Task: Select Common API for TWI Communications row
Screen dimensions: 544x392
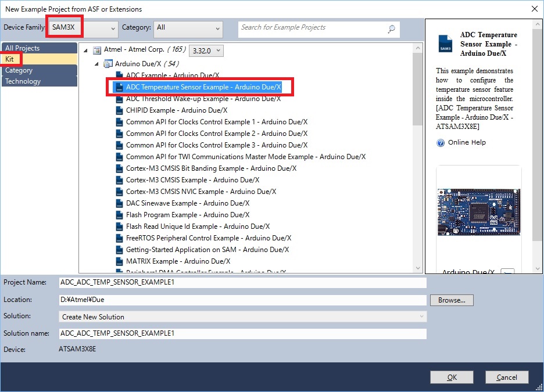Action: click(x=246, y=157)
